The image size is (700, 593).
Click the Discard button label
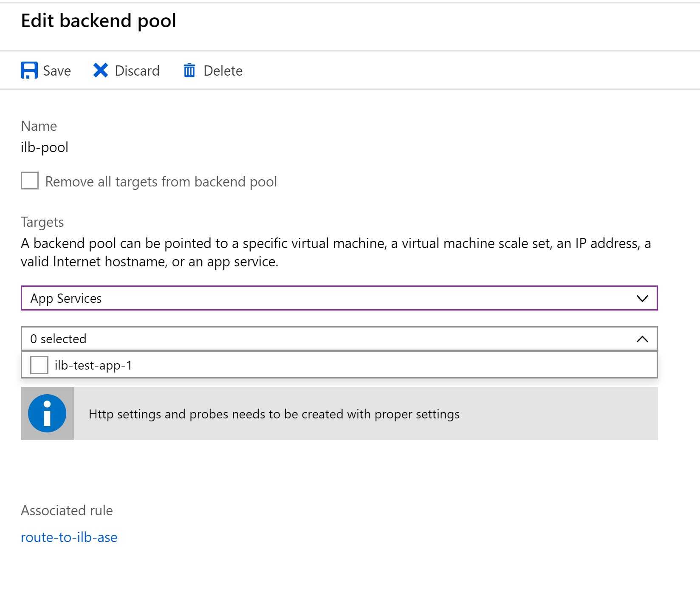click(137, 71)
